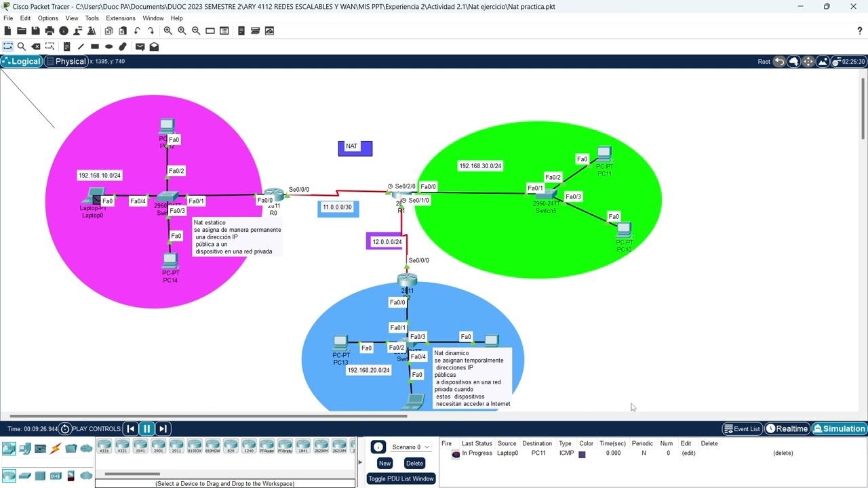The image size is (868, 488).
Task: Click the device list horizontal scrollbar
Action: pos(132,474)
